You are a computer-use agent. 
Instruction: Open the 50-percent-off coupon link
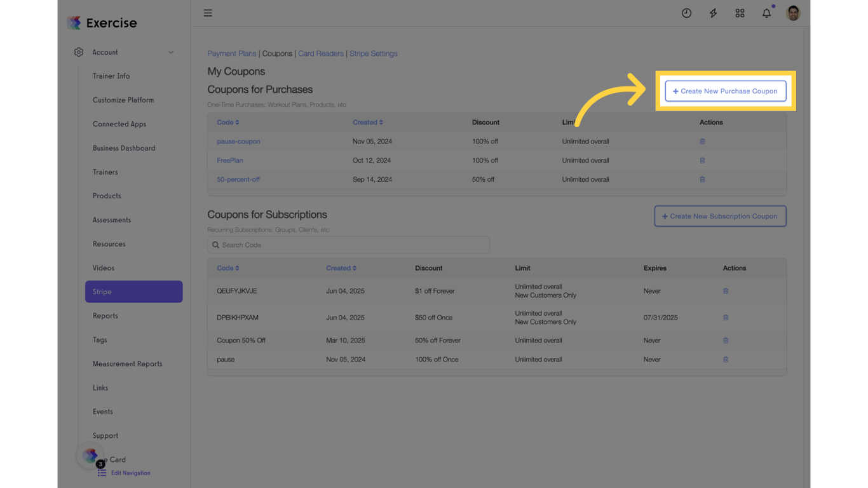(238, 179)
